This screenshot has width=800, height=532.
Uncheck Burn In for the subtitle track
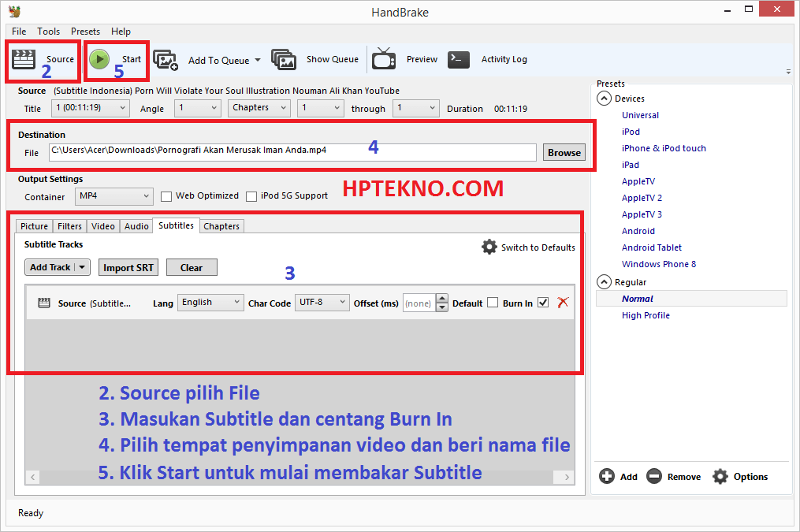coord(543,303)
